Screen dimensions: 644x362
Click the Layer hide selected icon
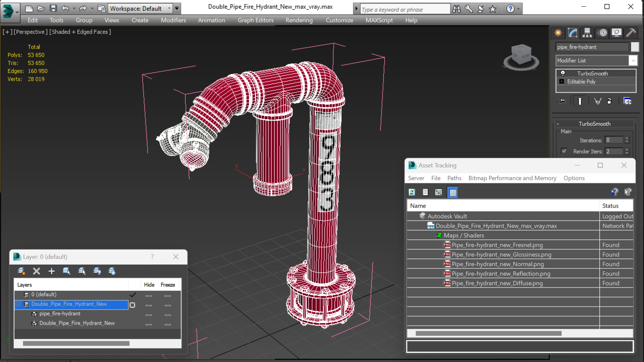[x=97, y=271]
